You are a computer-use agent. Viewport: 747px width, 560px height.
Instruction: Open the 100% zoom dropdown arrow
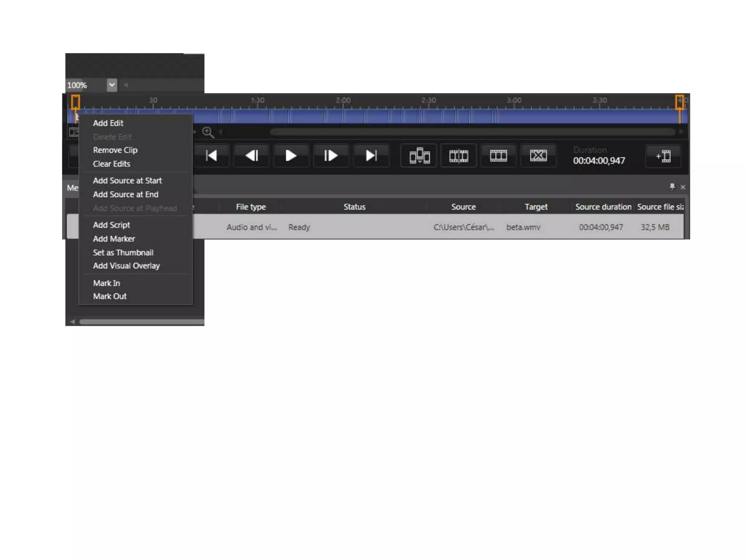click(x=112, y=85)
